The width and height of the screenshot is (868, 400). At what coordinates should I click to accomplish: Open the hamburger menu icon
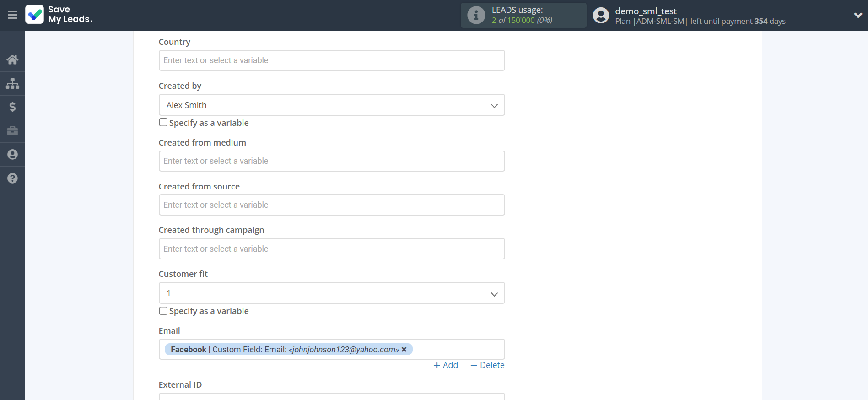pyautogui.click(x=12, y=15)
